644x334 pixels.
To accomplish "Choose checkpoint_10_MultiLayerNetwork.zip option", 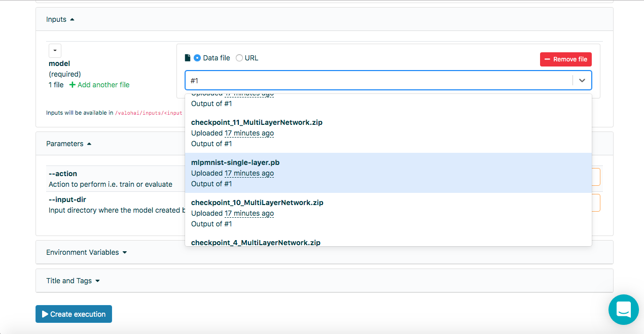I will click(x=388, y=213).
